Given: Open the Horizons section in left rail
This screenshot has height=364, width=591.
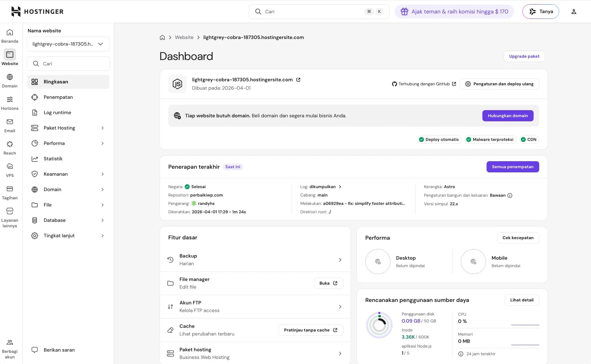Looking at the screenshot, I should coord(10,103).
